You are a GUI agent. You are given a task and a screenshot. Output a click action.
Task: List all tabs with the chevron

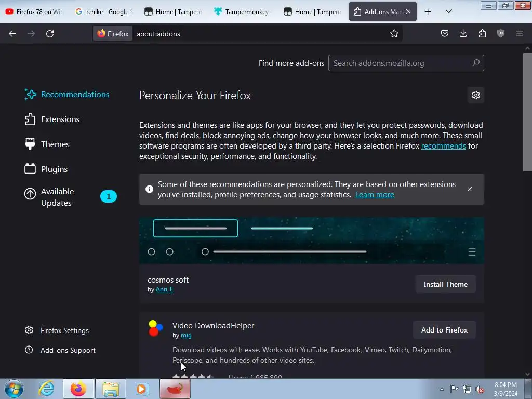tap(448, 12)
